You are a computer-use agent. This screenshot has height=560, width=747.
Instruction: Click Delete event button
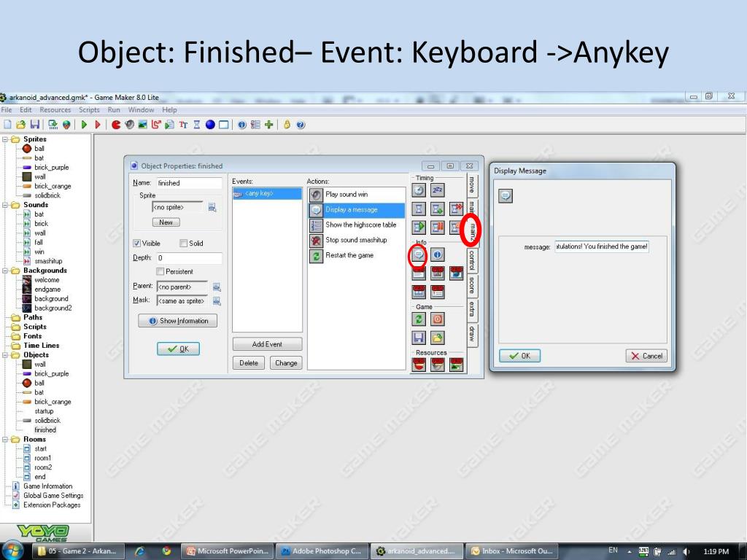pyautogui.click(x=249, y=363)
